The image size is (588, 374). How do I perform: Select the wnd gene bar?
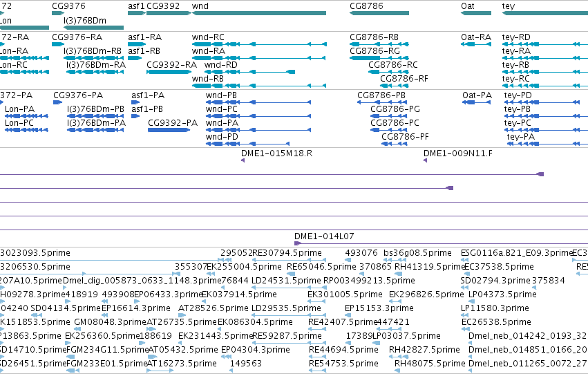(x=258, y=13)
